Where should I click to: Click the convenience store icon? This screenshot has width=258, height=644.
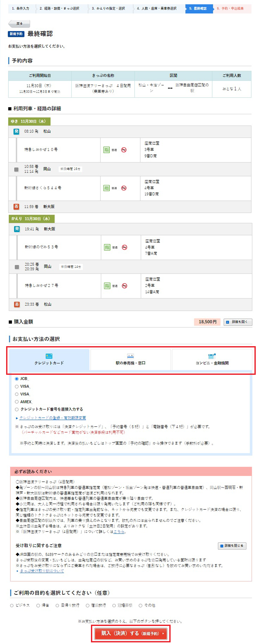pyautogui.click(x=212, y=356)
